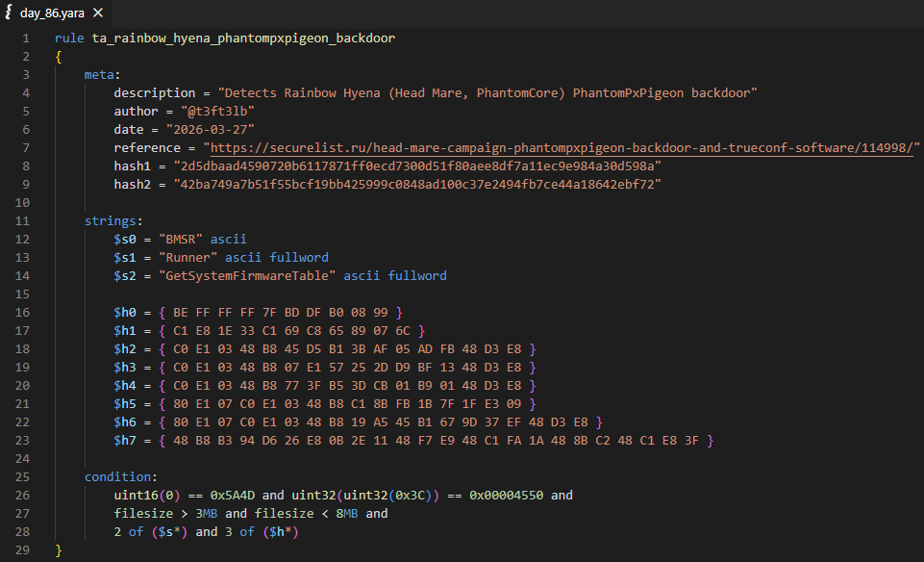This screenshot has height=562, width=924.
Task: Click uint16(0) in the condition
Action: pyautogui.click(x=147, y=496)
